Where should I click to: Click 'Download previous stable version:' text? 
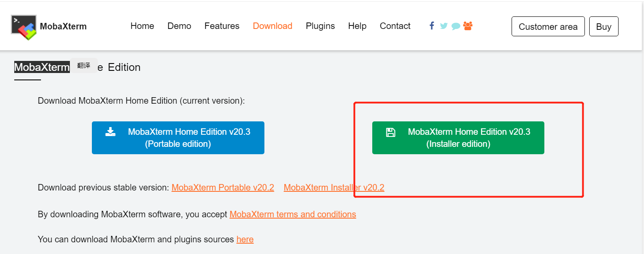pos(104,187)
